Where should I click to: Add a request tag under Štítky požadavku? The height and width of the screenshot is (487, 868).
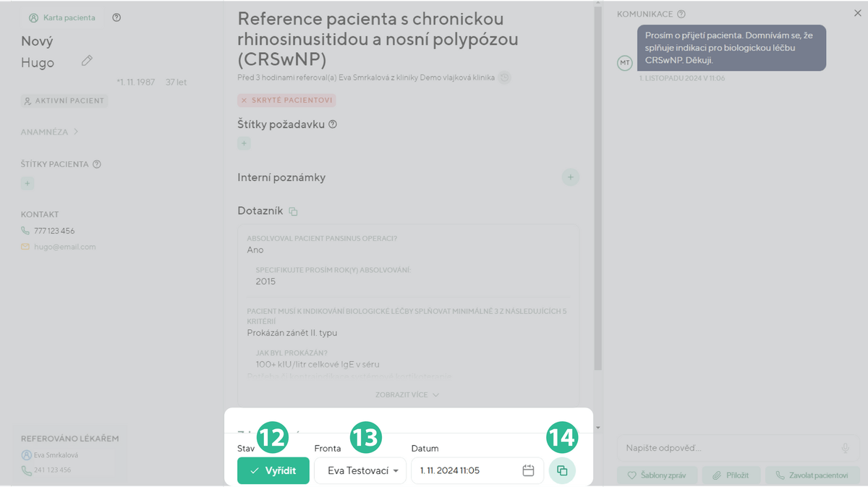point(244,143)
